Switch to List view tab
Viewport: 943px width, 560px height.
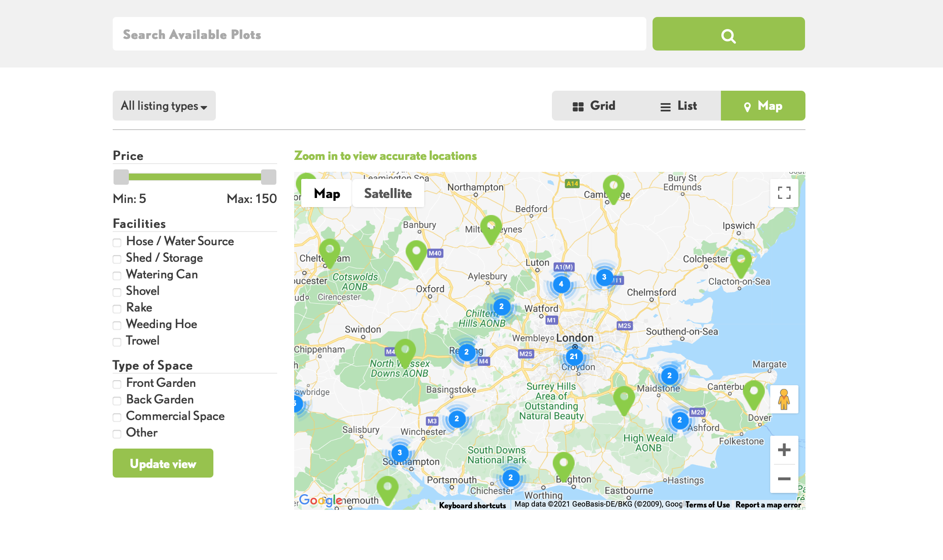point(679,106)
